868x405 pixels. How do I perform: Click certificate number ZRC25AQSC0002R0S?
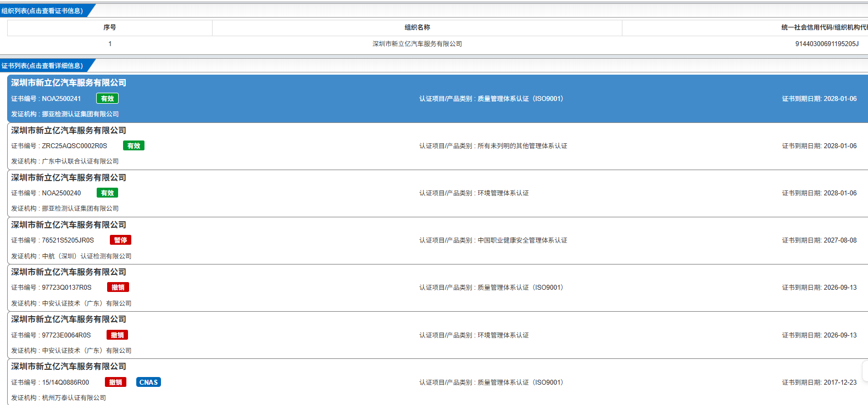point(75,146)
